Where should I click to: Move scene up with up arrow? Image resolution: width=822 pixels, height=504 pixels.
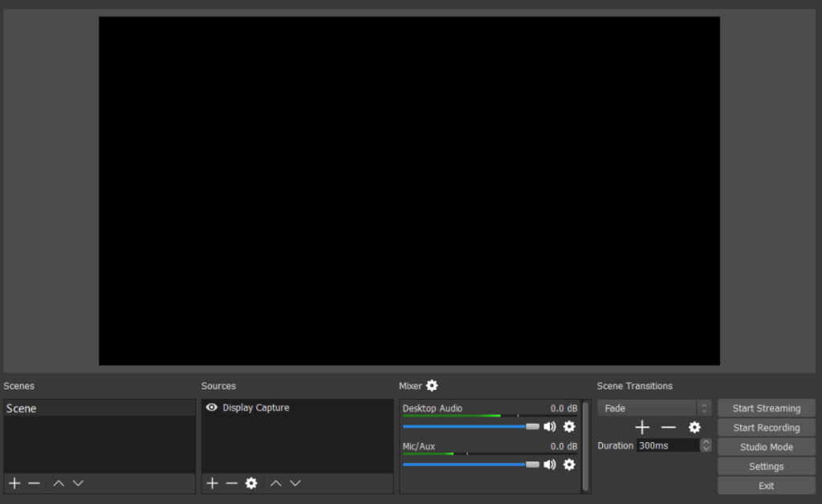(58, 483)
